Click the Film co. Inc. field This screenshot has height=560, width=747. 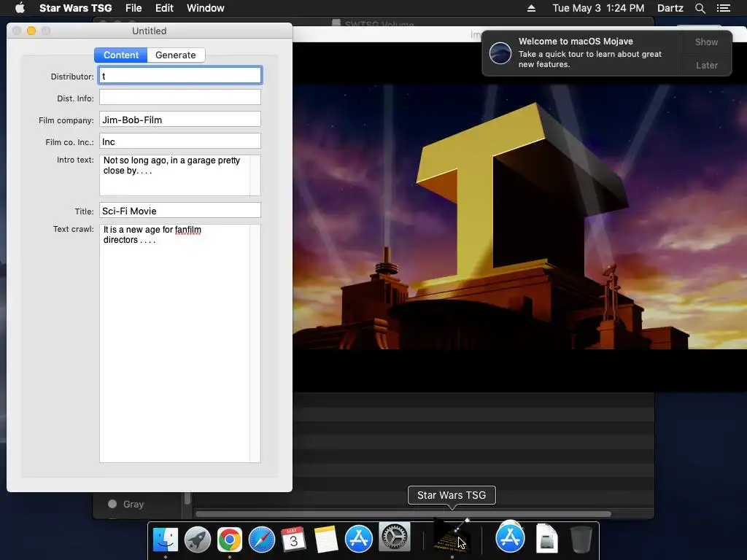coord(180,141)
